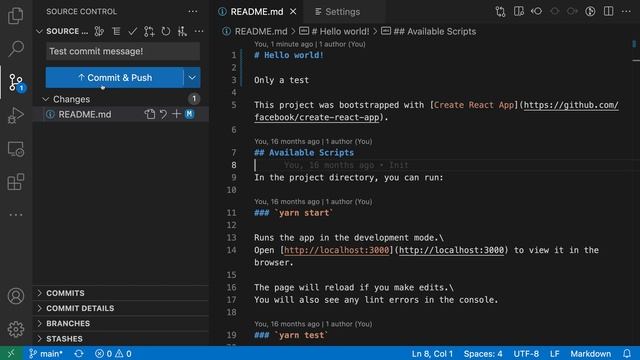This screenshot has width=640, height=360.
Task: Click the Commit & Push button
Action: pos(115,78)
